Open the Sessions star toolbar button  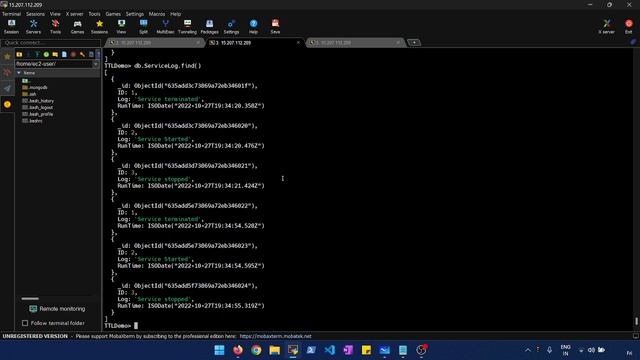pos(99,27)
